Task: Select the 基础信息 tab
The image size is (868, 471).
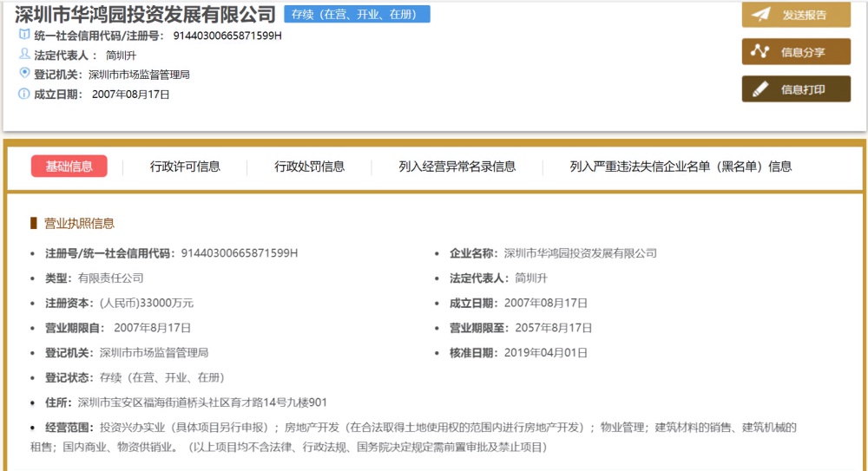Action: click(69, 167)
